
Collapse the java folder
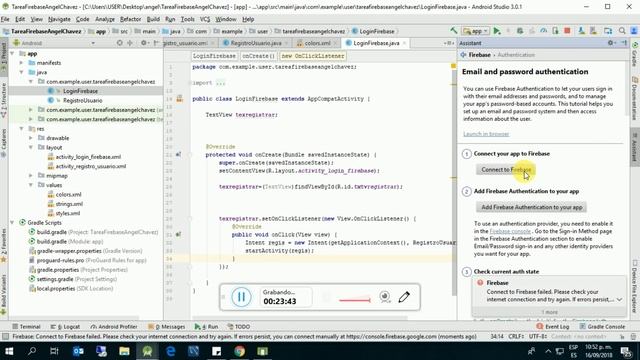click(21, 72)
